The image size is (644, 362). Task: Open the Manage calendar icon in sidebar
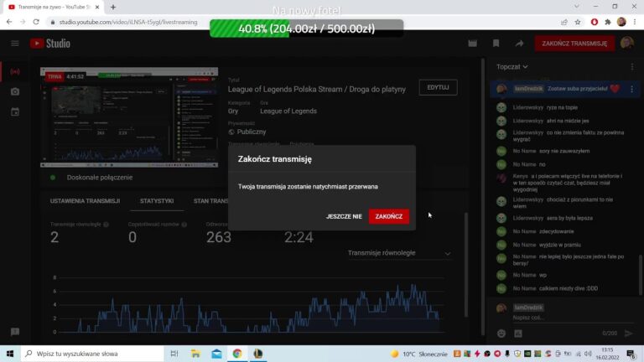[x=14, y=111]
